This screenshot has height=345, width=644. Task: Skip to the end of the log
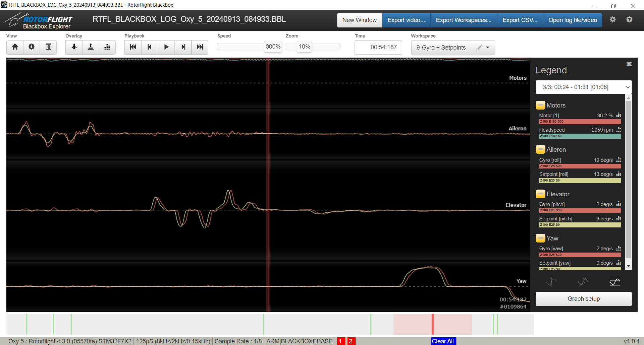click(x=200, y=47)
